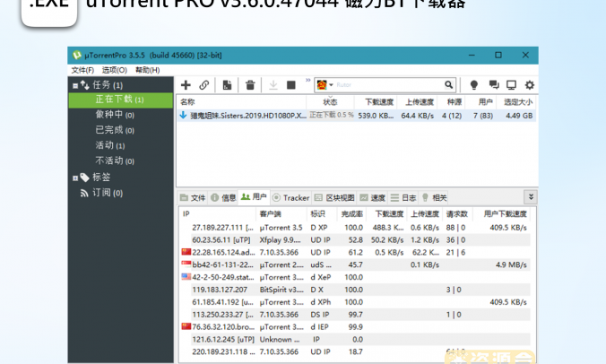The height and width of the screenshot is (364, 606).
Task: Click the Remove Torrent trash icon
Action: click(250, 85)
